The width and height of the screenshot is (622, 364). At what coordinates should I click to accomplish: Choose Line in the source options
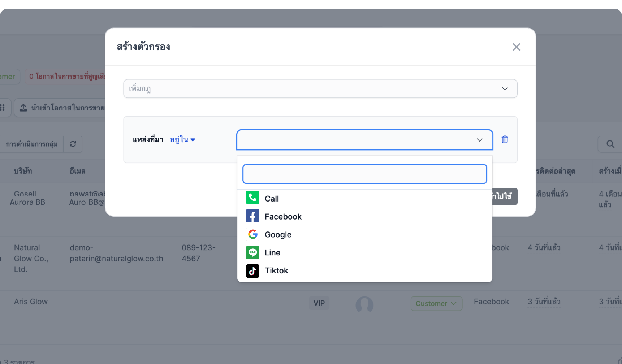[365, 252]
